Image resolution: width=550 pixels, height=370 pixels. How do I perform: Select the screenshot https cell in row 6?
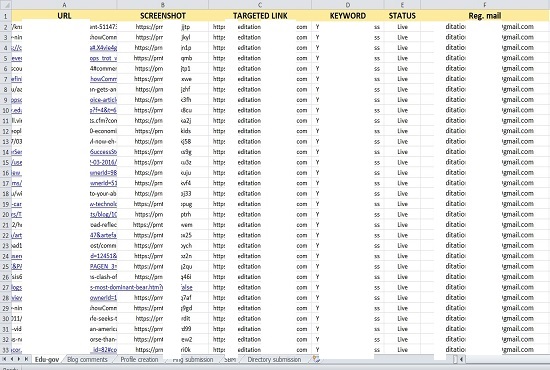162,68
